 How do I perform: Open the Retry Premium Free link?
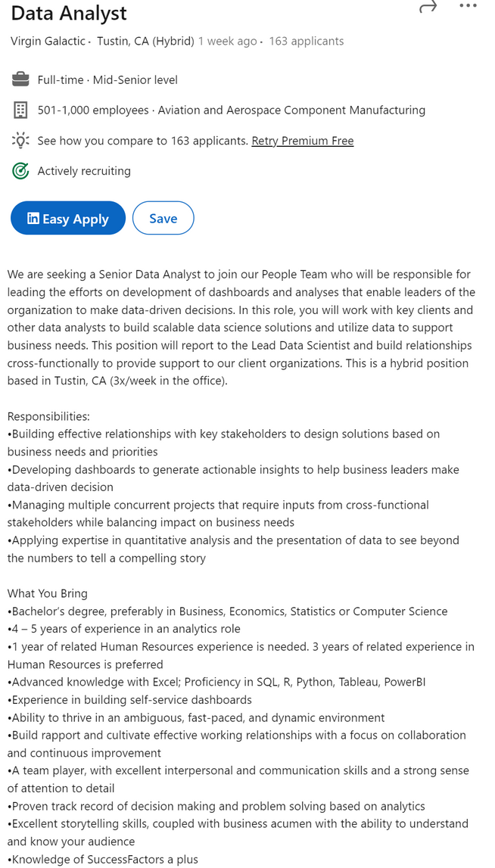[x=302, y=141]
